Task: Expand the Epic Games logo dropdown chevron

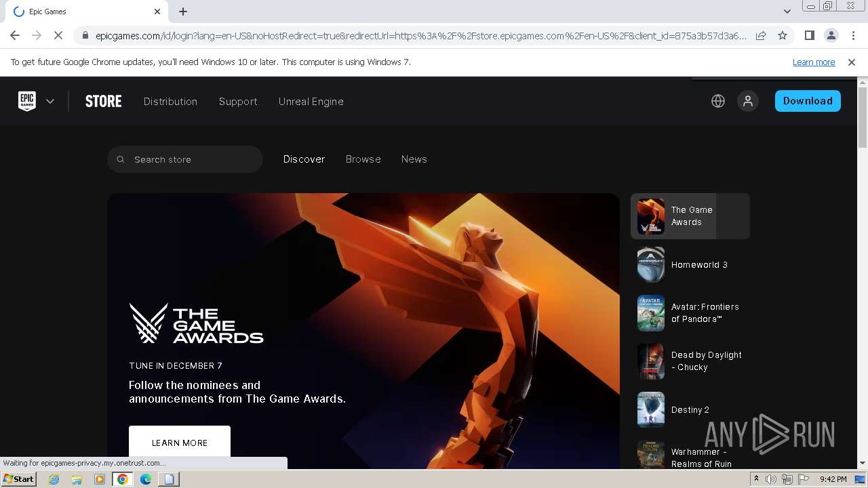Action: [x=50, y=101]
